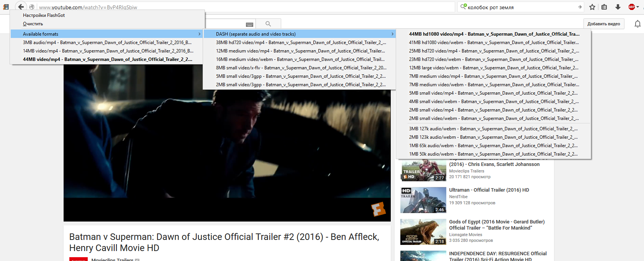Pick 12MB large video/webm DASH entry
644x261 pixels.
[x=494, y=68]
